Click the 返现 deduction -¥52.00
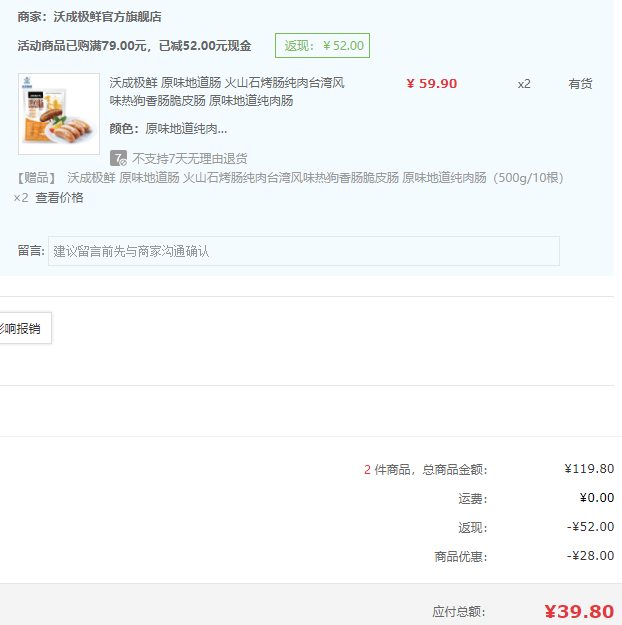This screenshot has height=625, width=622. [591, 527]
